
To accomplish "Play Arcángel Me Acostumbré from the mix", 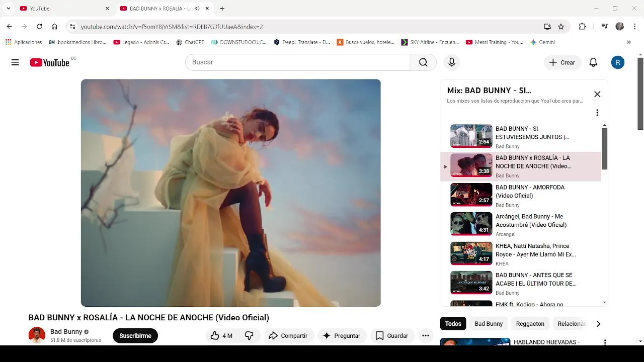I will click(521, 225).
